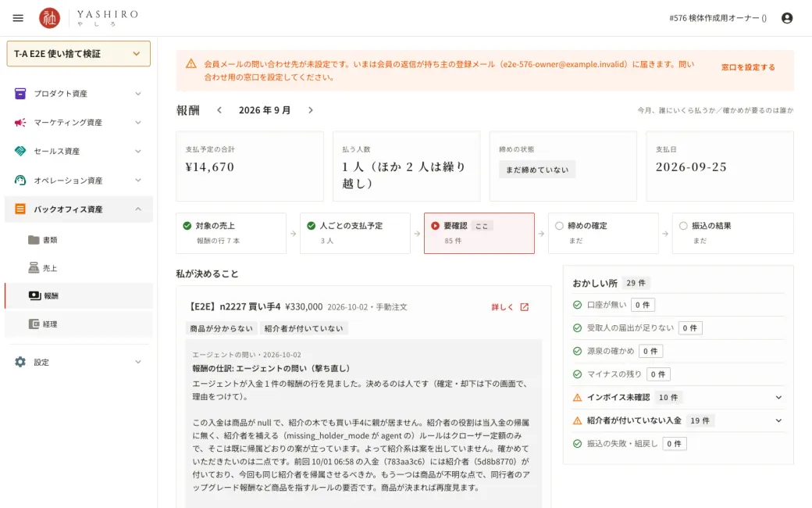Image resolution: width=812 pixels, height=508 pixels.
Task: Click warning icon next to インボイス未確認
Action: pyautogui.click(x=578, y=398)
